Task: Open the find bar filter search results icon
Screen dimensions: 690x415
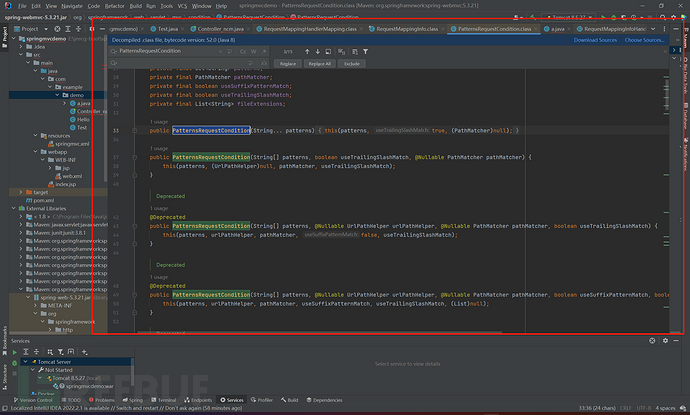Action: point(365,51)
